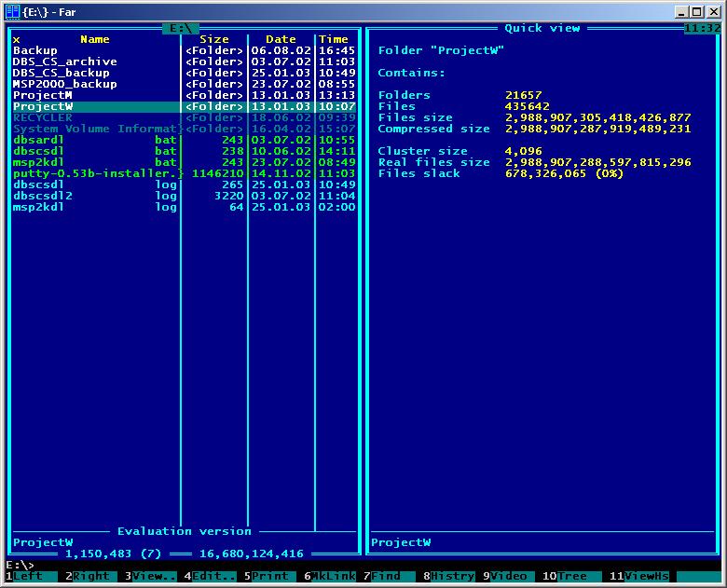This screenshot has width=727, height=588.
Task: Click the Evaluation version label
Action: pos(184,531)
